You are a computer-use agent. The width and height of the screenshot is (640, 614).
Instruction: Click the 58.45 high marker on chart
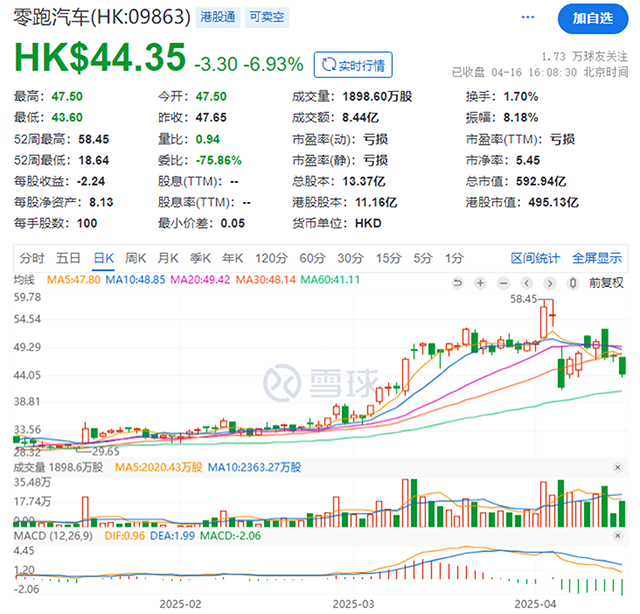tap(523, 299)
